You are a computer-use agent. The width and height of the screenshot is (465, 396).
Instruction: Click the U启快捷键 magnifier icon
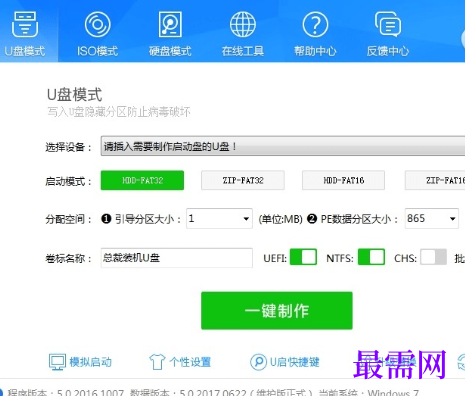(x=258, y=362)
